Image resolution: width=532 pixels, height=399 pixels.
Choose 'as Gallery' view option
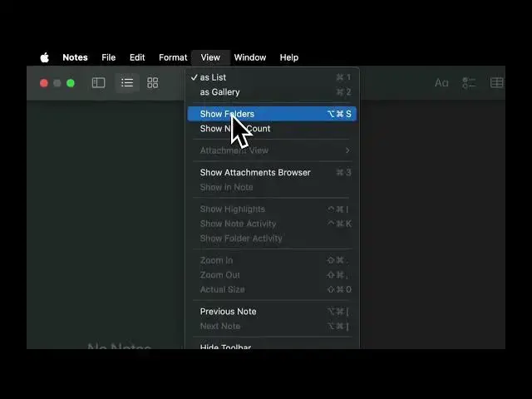coord(272,92)
